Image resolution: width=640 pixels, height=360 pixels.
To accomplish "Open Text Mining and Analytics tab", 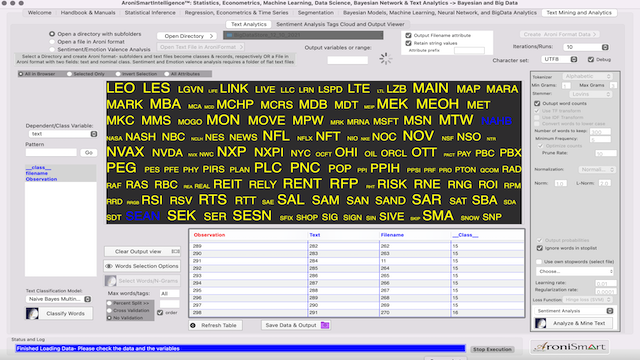I will point(579,13).
